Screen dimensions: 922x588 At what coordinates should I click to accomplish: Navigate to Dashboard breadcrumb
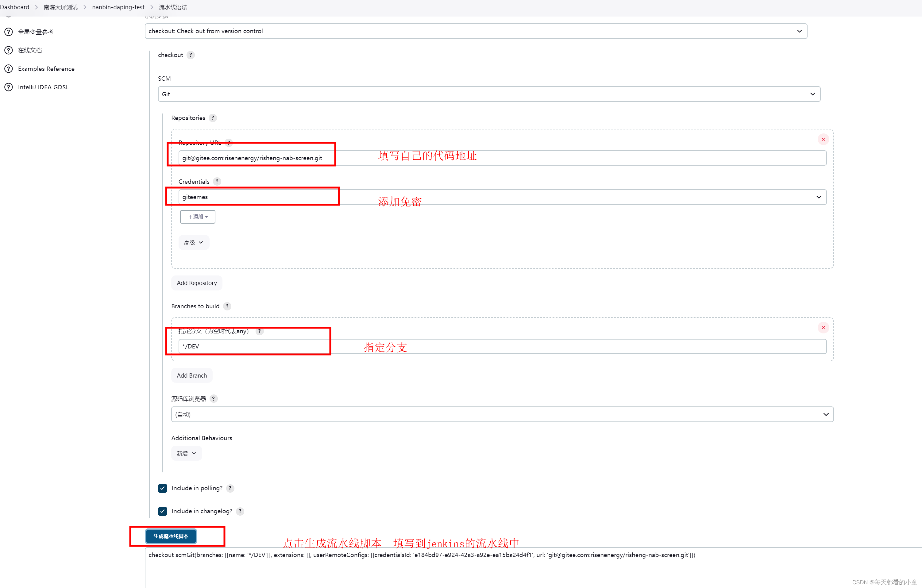pos(14,7)
